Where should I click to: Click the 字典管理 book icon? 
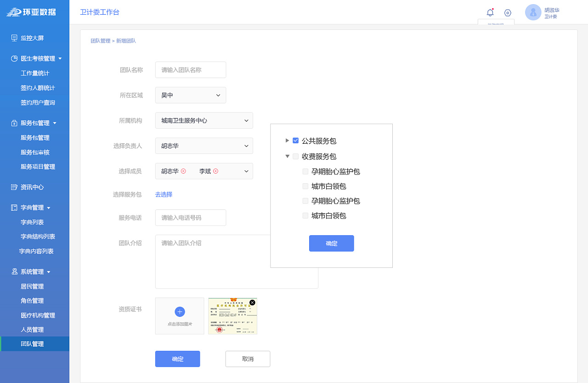click(x=14, y=207)
